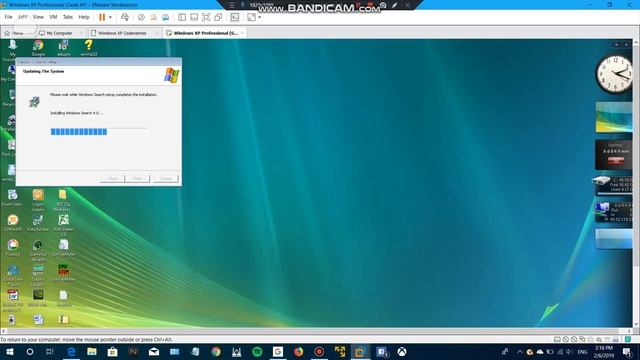Open Bandicam recorder taskbar icon
The height and width of the screenshot is (360, 640).
click(x=319, y=351)
